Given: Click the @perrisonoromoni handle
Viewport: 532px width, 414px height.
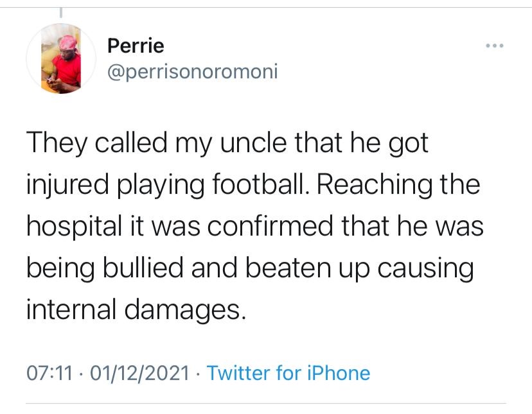Looking at the screenshot, I should coord(193,71).
